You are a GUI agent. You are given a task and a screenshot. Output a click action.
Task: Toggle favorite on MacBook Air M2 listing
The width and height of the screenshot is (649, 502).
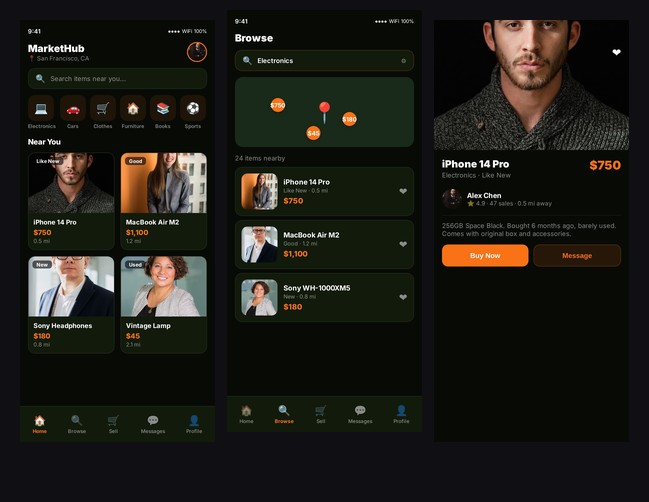403,244
